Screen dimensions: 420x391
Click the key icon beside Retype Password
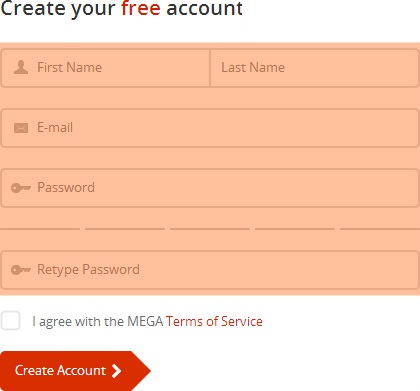[x=21, y=270]
